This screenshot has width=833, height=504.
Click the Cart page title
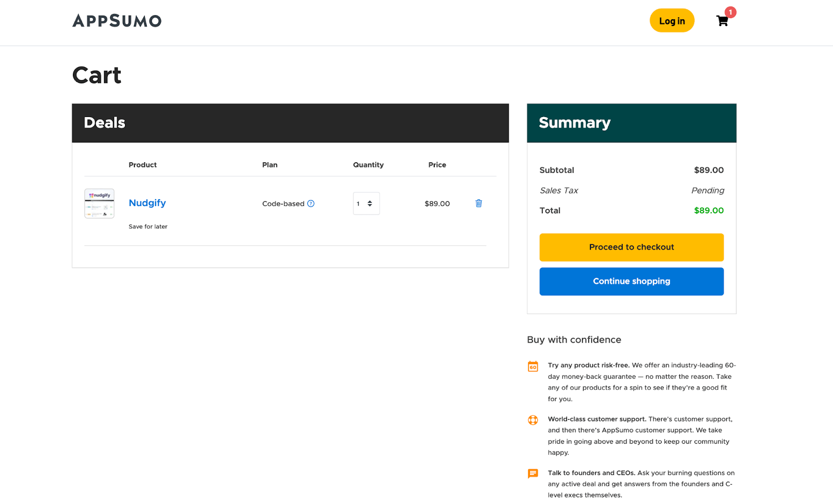click(x=97, y=75)
